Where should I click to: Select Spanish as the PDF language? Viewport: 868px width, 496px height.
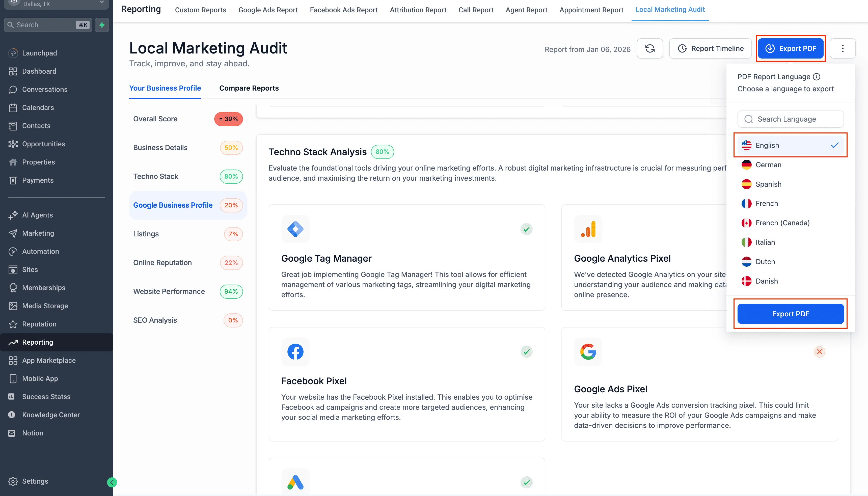pyautogui.click(x=768, y=184)
